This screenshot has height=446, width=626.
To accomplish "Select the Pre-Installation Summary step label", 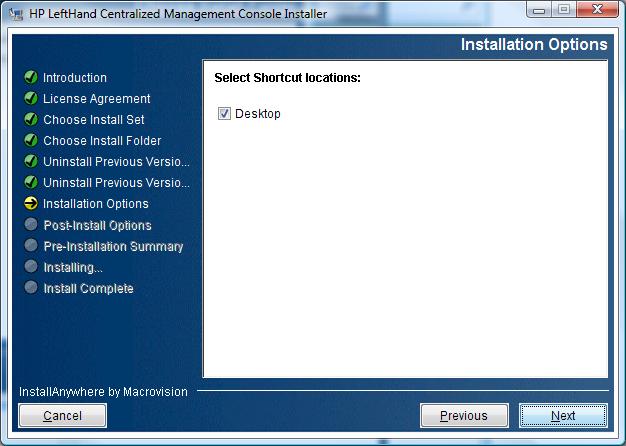I will (x=113, y=246).
